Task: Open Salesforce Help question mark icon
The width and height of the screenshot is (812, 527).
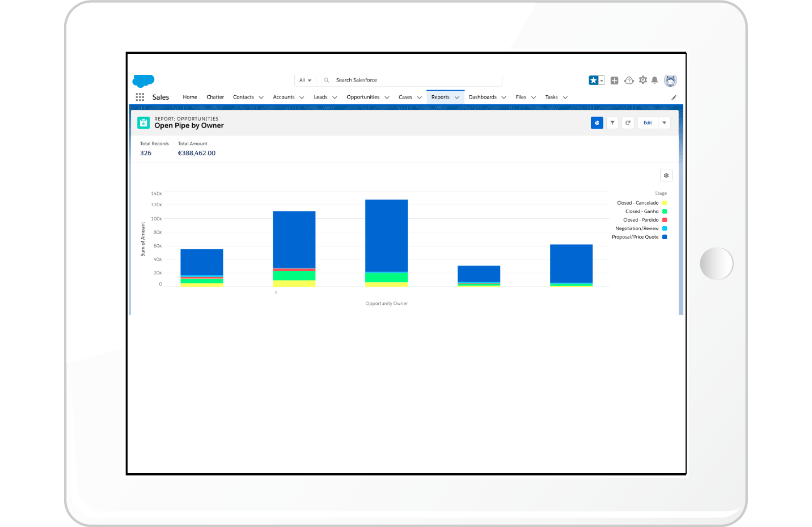Action: pyautogui.click(x=629, y=80)
